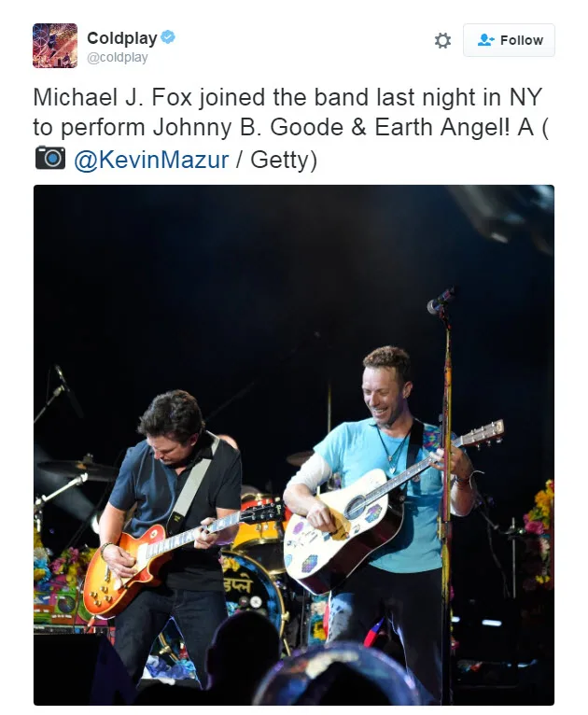Click the blue verified badge

(x=168, y=37)
